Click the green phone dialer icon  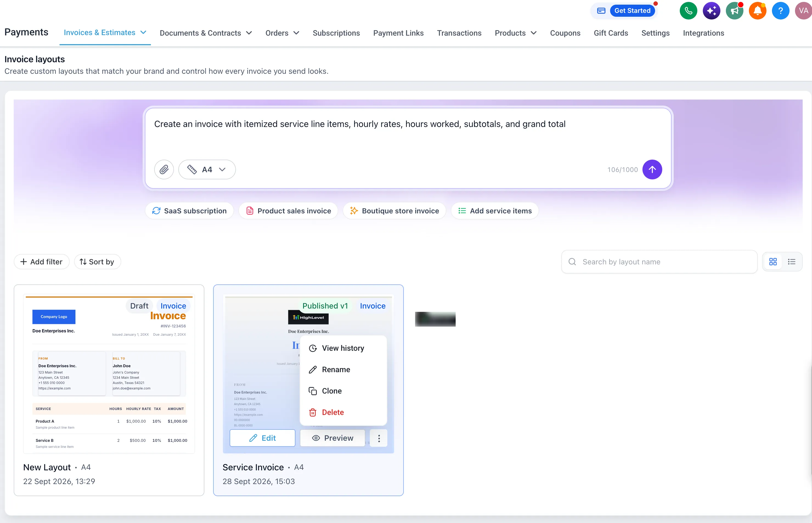pos(688,10)
